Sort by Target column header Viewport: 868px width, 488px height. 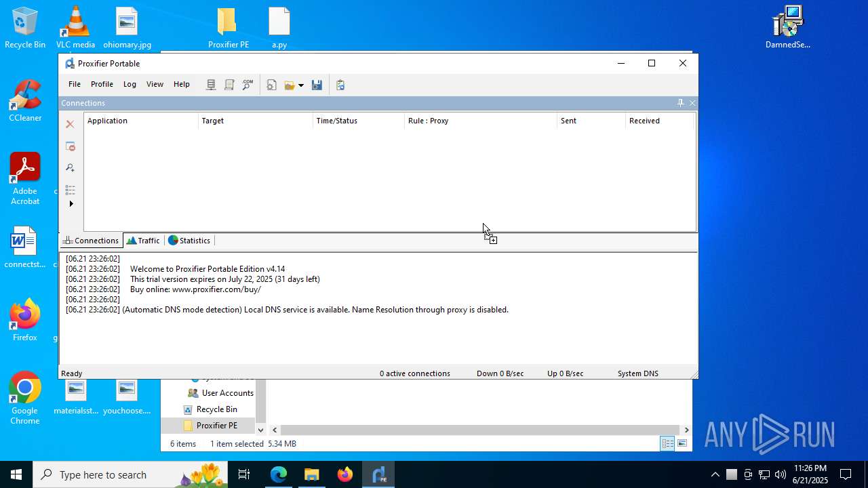tap(256, 121)
